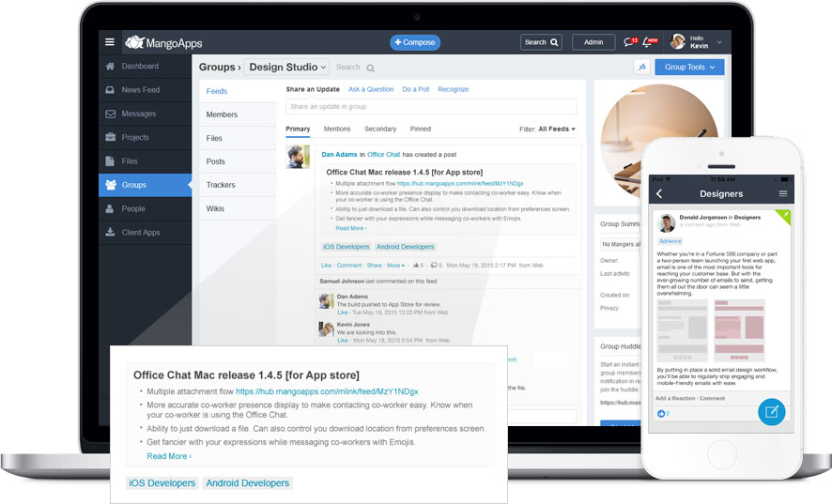Focus the Share an update input field
Screen dimensions: 832x504
coord(431,107)
